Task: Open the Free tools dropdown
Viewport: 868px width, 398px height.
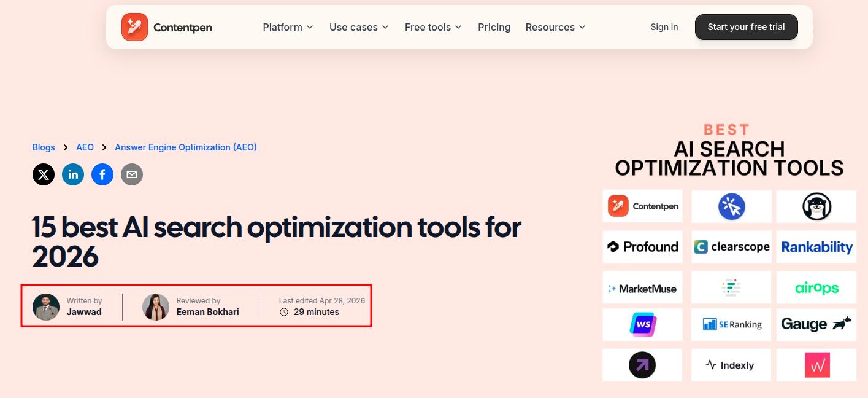Action: (433, 27)
